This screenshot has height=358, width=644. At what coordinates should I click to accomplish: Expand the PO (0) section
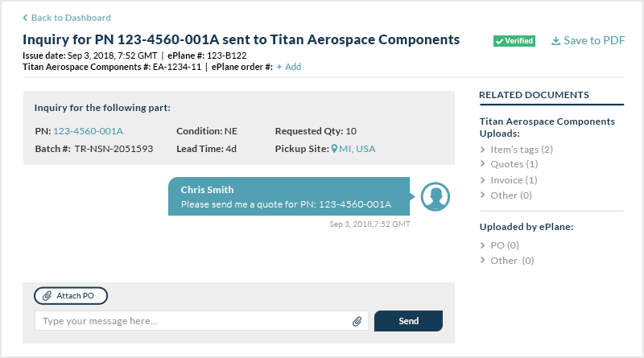[x=500, y=245]
